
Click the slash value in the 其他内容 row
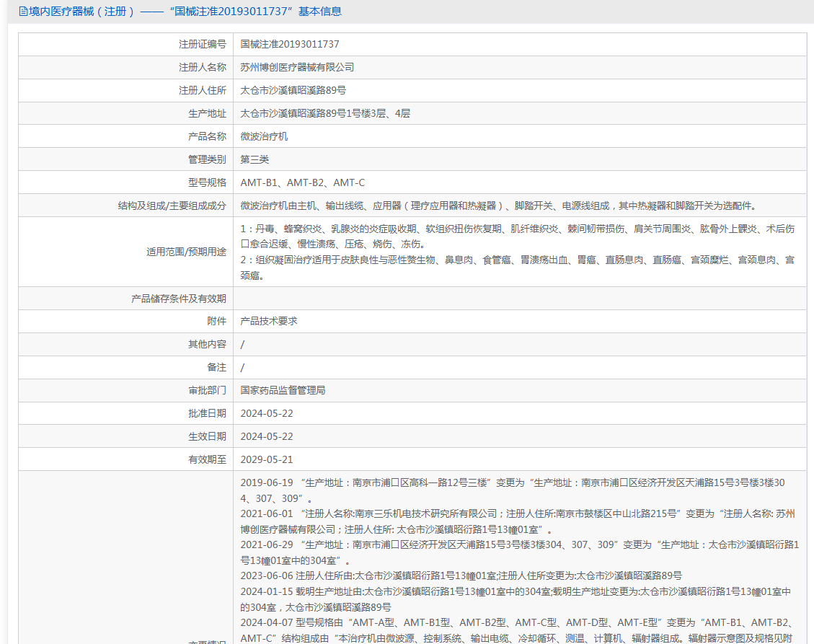point(242,344)
